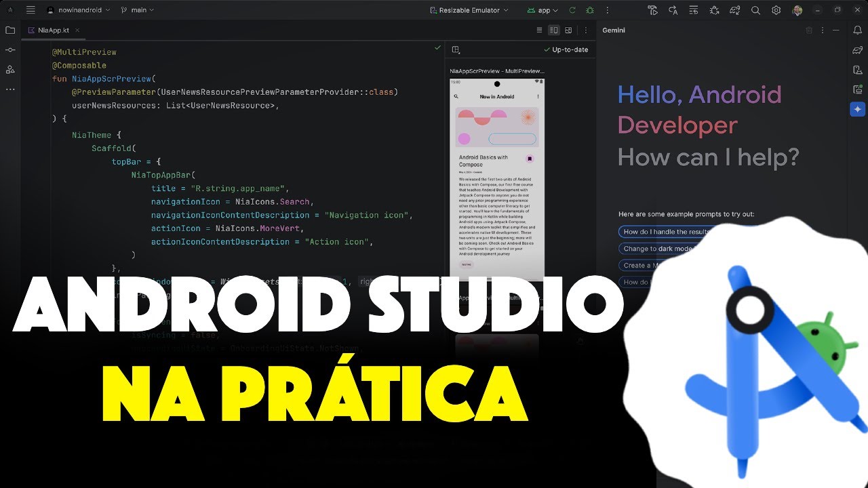Show more tool windows ellipsis
Image resolution: width=868 pixels, height=488 pixels.
coord(10,89)
